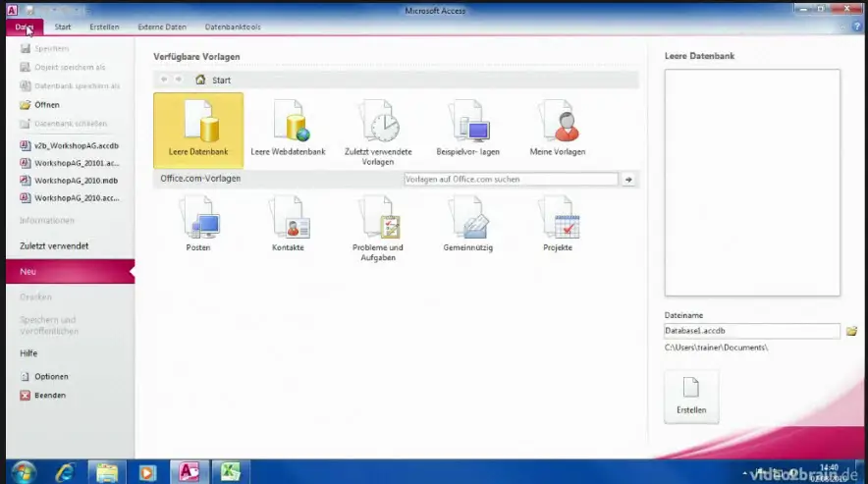
Task: Click Öffnen in the backstage menu
Action: tap(40, 105)
